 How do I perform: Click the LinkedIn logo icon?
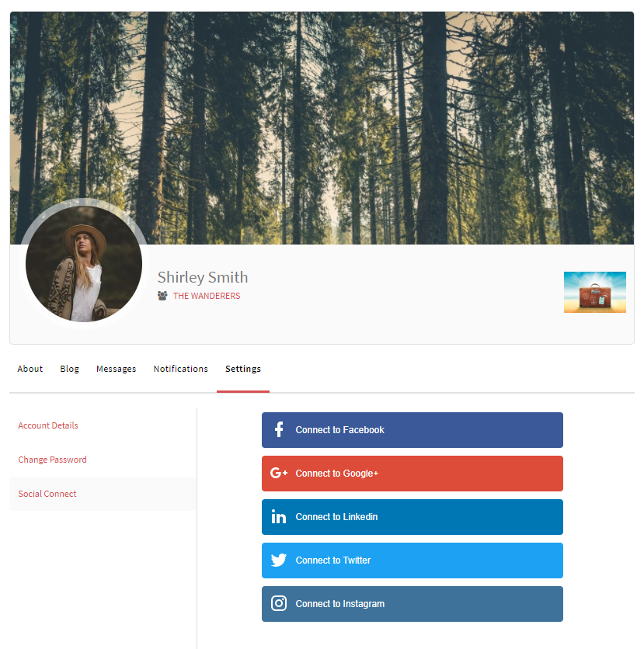click(x=279, y=517)
